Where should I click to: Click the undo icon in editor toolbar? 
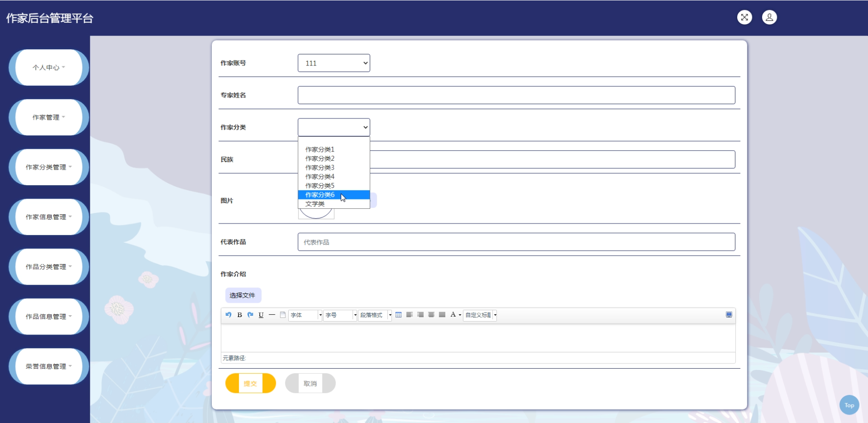pyautogui.click(x=228, y=315)
